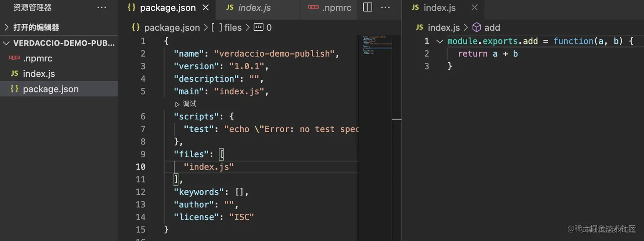Fold the function at line 1 of index.js
Screen dimensions: 644x241
pos(440,41)
